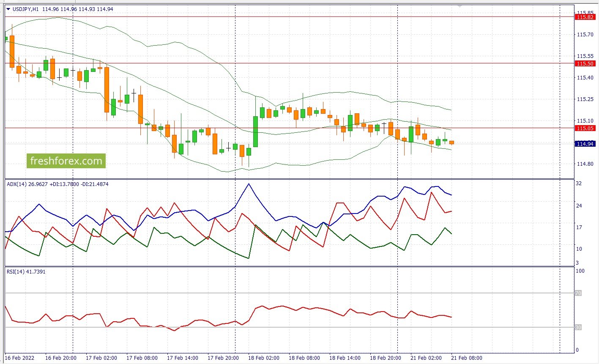Click the RSI scale value 100

tap(580, 271)
